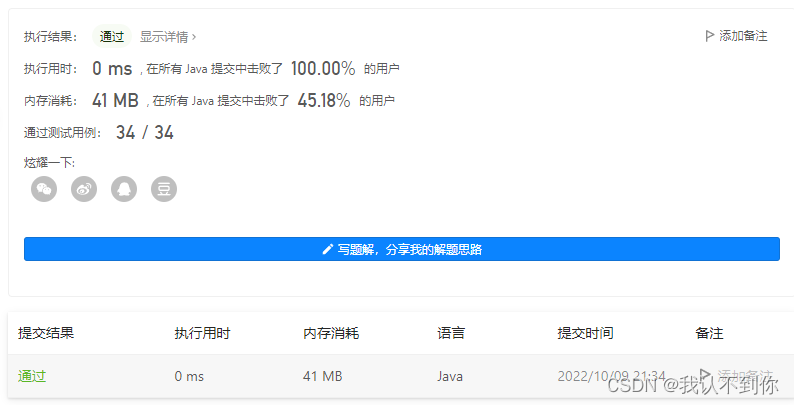The width and height of the screenshot is (794, 405).
Task: Click the 执行用时 column header
Action: tap(203, 333)
